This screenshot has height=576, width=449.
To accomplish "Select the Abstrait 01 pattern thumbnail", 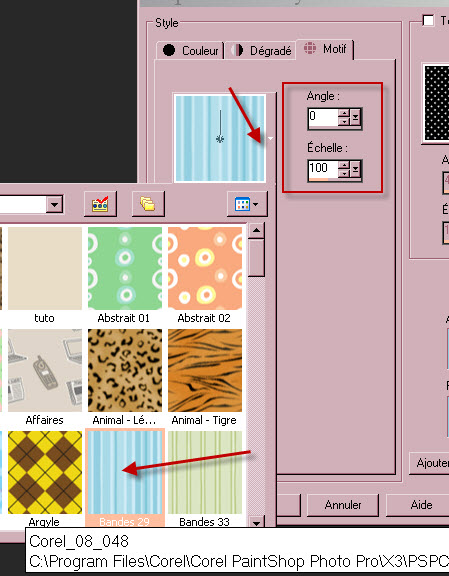I will [125, 268].
